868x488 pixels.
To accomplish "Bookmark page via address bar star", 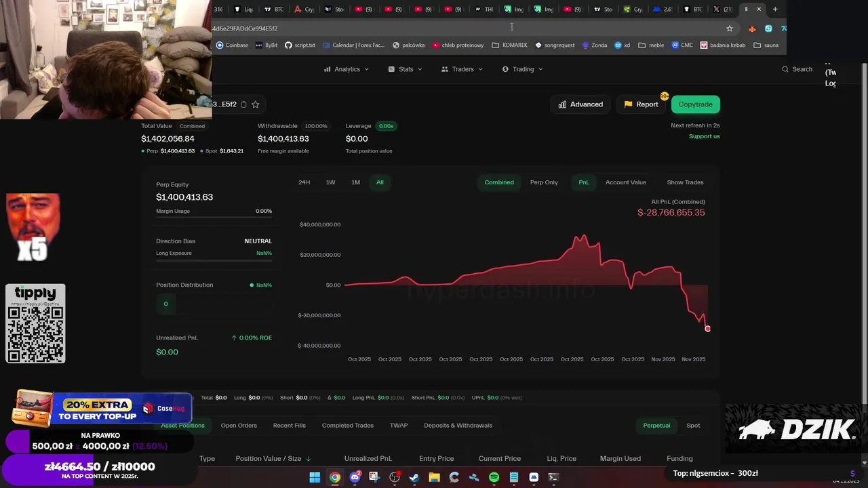I will pos(730,28).
